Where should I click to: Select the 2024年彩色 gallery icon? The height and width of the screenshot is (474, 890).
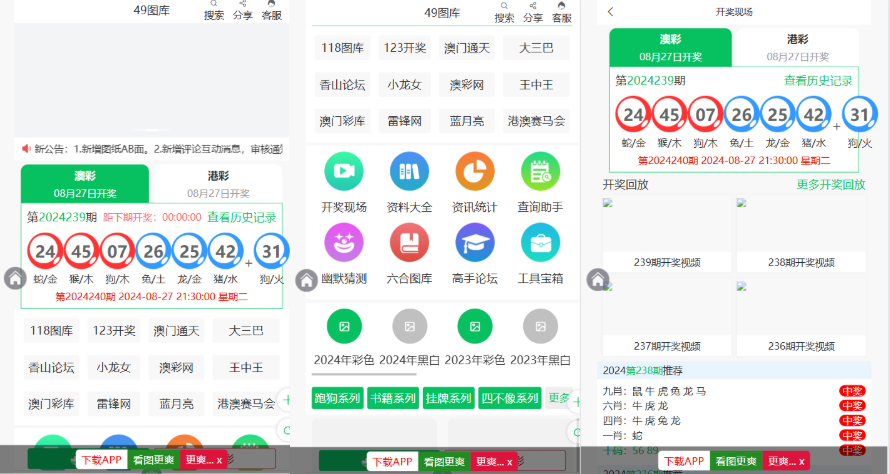point(344,326)
